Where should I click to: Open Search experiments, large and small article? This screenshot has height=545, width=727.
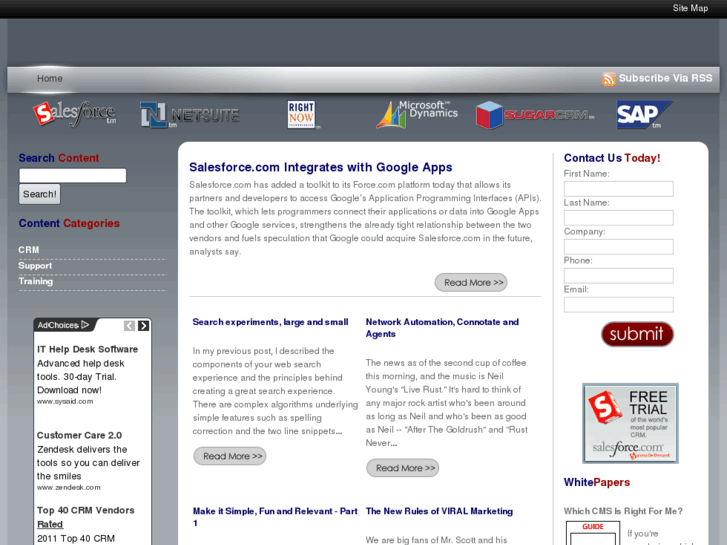[270, 322]
